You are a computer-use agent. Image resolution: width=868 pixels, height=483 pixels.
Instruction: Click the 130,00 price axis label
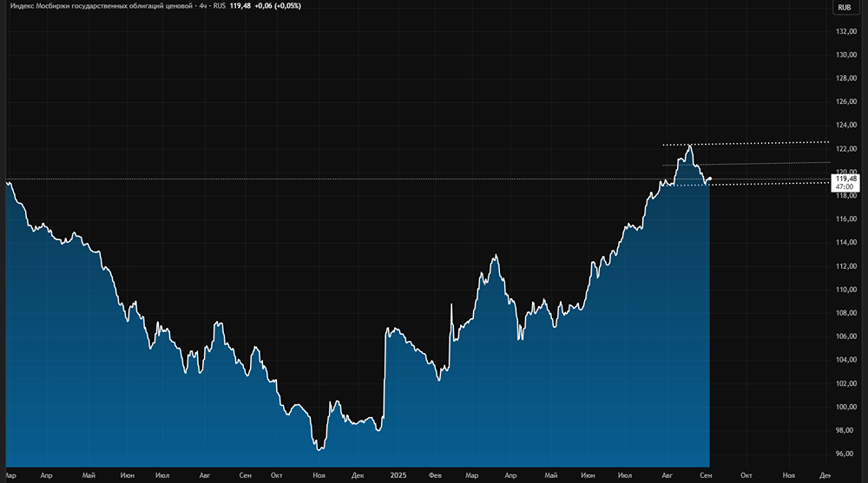pyautogui.click(x=846, y=55)
